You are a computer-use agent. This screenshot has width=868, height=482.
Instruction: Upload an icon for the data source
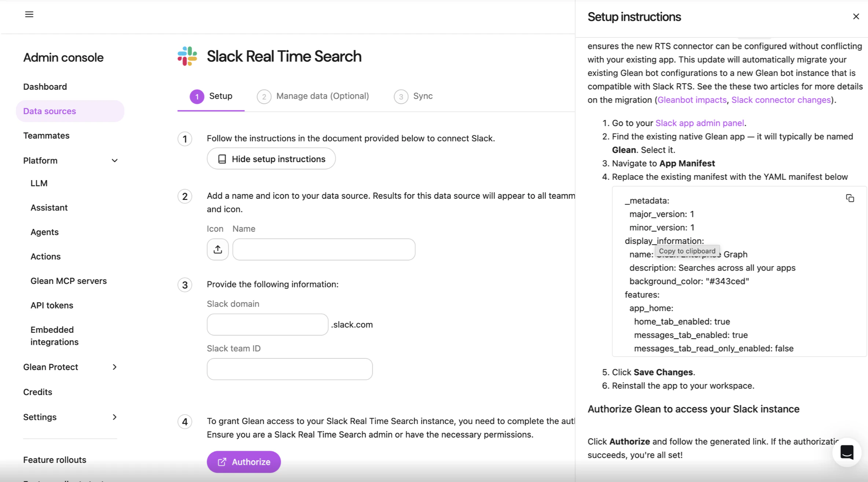click(x=217, y=249)
